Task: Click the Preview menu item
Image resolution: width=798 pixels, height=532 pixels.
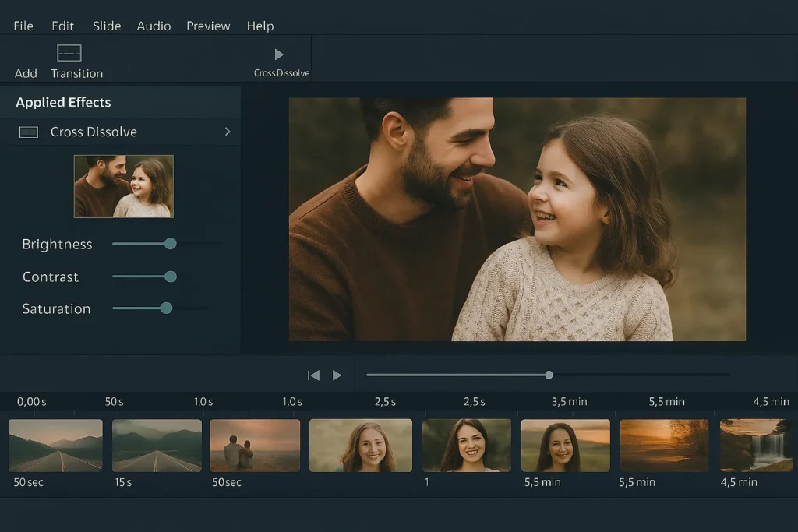Action: 208,26
